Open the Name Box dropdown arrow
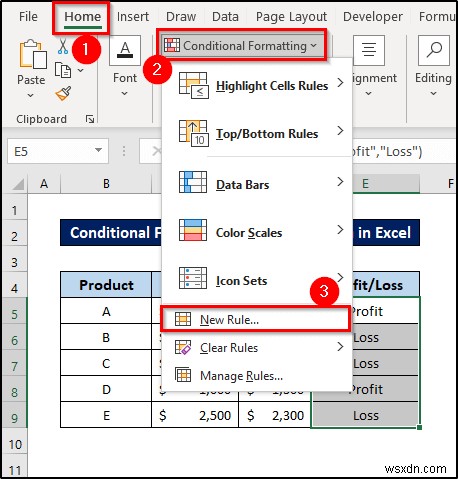458x479 pixels. [x=98, y=150]
